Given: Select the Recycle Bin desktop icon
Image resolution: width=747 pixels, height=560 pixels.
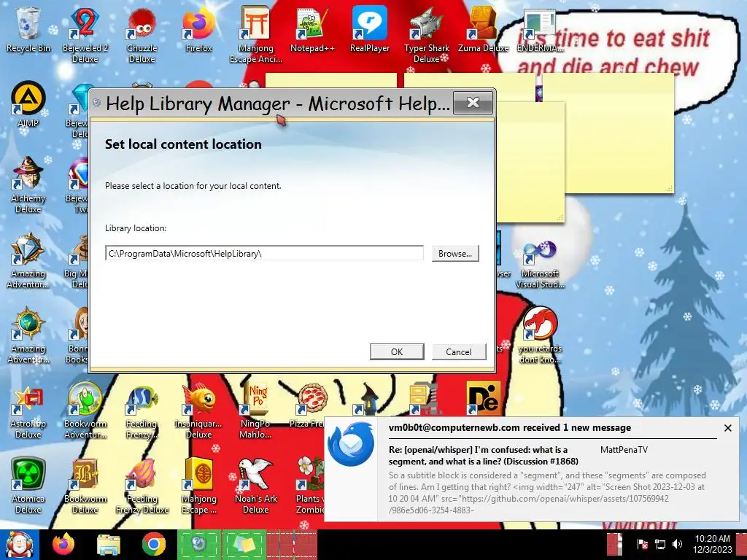Looking at the screenshot, I should pos(28,31).
